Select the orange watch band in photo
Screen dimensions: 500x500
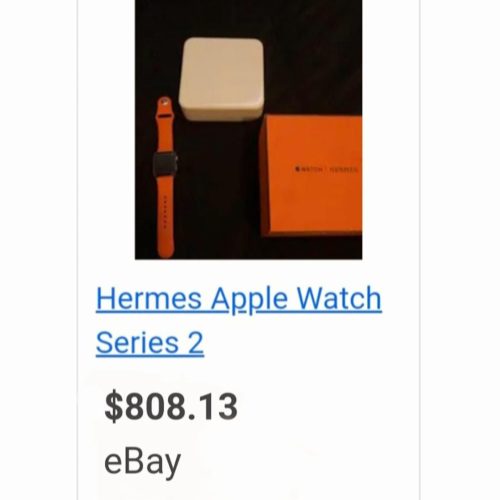pyautogui.click(x=165, y=177)
